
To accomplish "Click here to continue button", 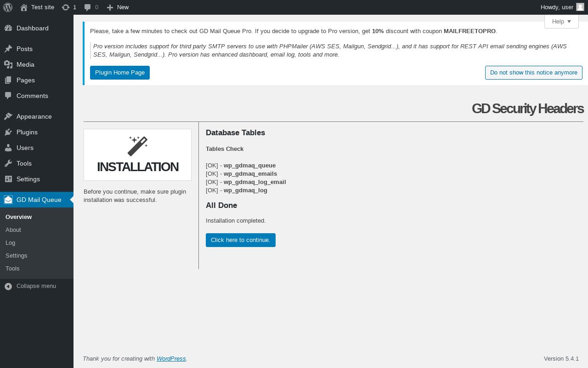I will 241,240.
